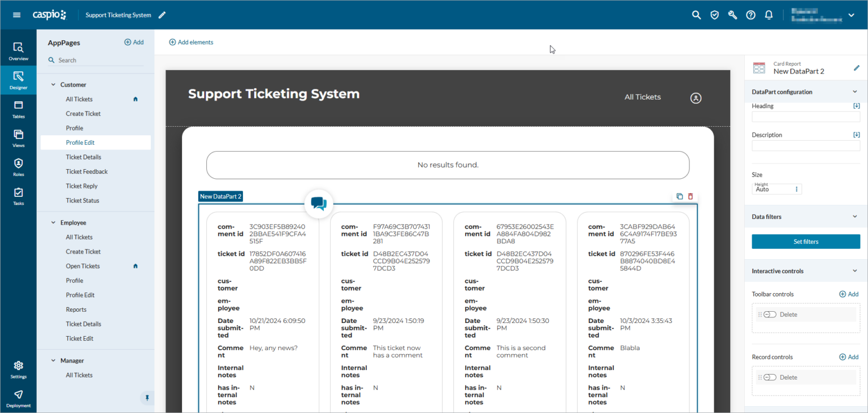Toggle Delete switch under Toolbar controls
The image size is (868, 413).
770,315
